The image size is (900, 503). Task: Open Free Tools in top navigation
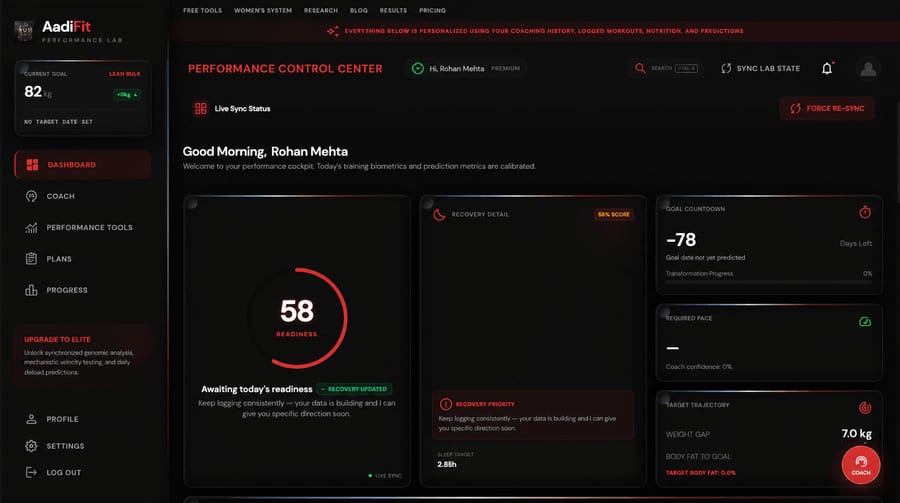(x=202, y=10)
